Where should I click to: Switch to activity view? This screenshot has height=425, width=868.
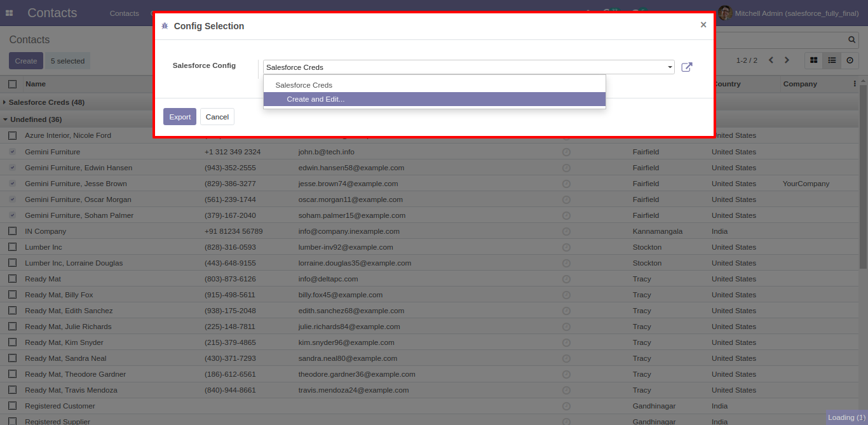850,60
